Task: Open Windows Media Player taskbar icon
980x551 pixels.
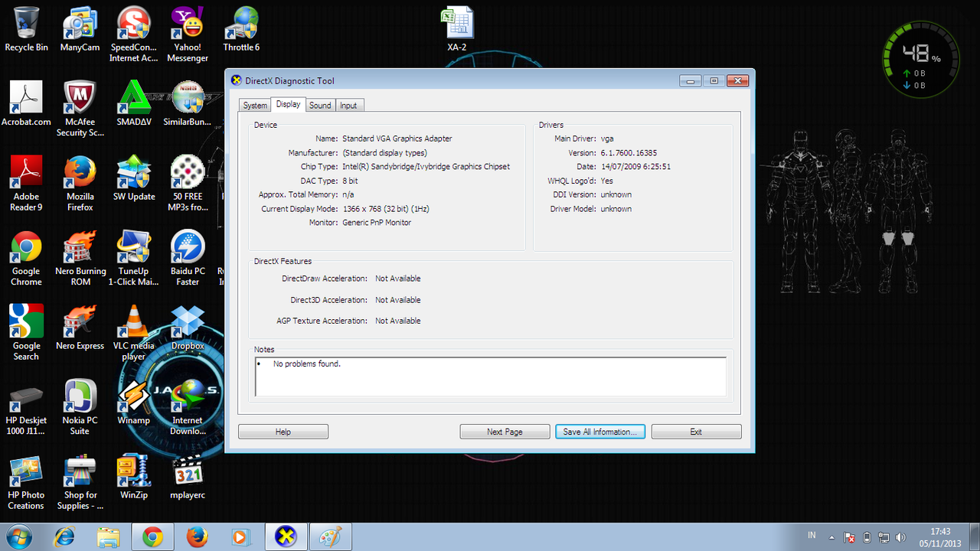Action: [240, 537]
